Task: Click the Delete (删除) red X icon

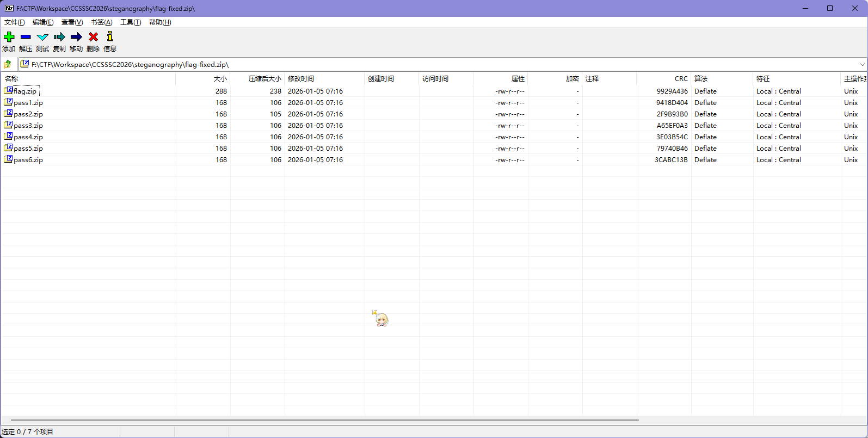Action: coord(93,37)
